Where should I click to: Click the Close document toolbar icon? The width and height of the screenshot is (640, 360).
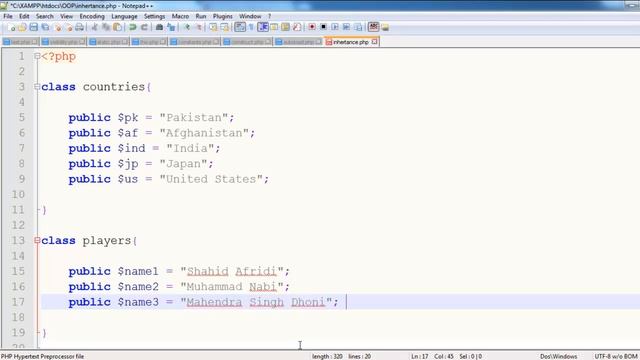coord(58,27)
